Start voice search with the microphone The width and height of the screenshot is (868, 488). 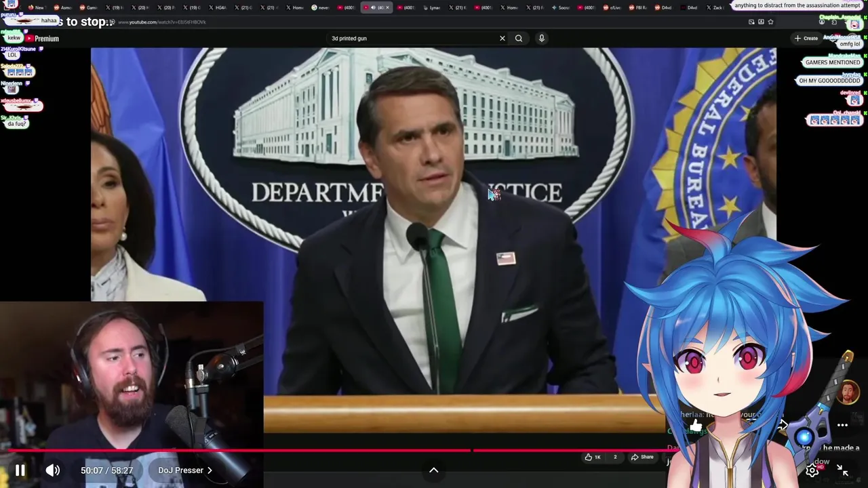click(x=541, y=39)
